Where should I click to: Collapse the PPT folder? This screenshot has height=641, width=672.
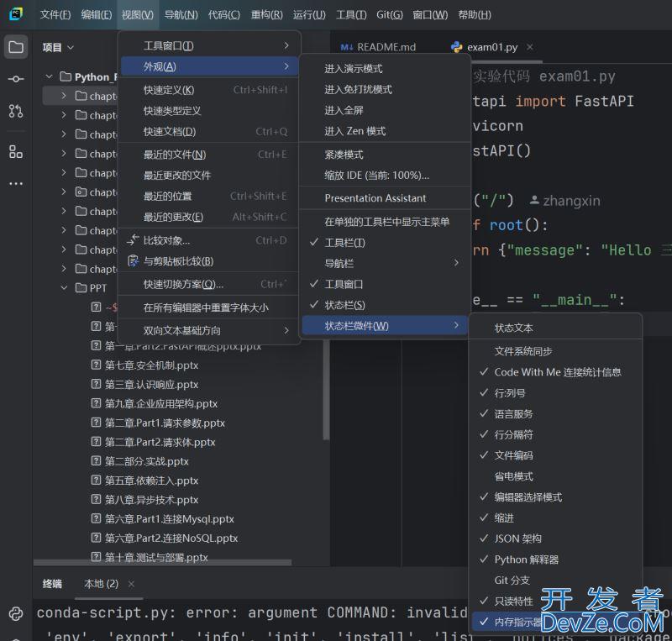pyautogui.click(x=65, y=287)
